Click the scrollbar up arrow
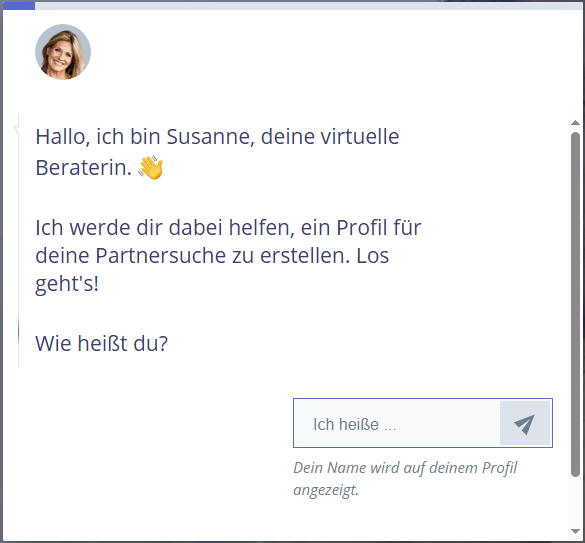585x543 pixels. tap(575, 122)
